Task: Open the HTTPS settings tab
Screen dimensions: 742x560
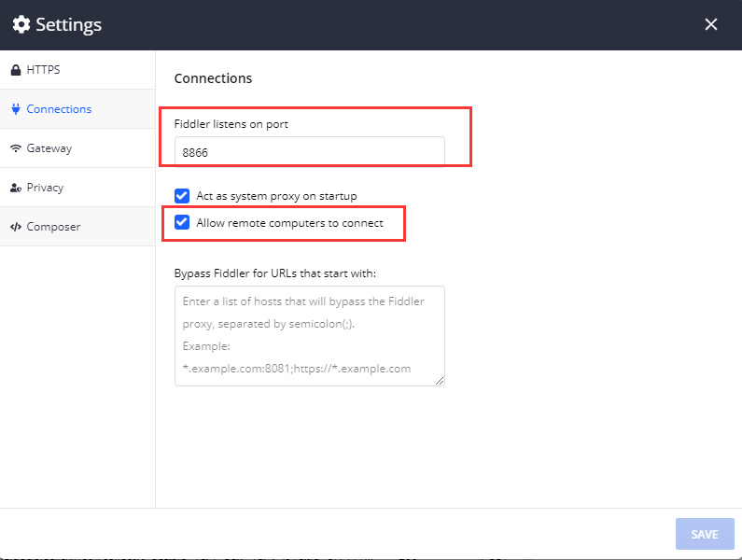Action: [x=44, y=70]
